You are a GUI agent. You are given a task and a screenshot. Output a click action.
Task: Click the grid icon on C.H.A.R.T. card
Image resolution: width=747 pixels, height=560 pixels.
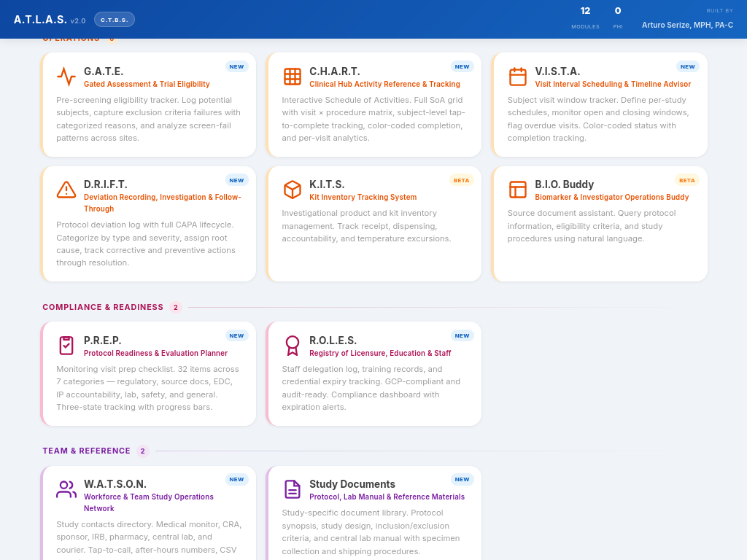(x=292, y=76)
